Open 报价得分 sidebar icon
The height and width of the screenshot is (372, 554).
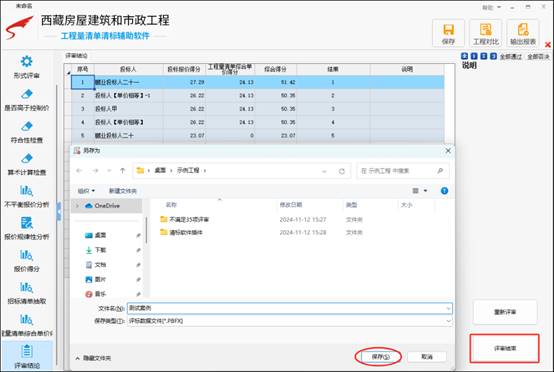pos(26,255)
